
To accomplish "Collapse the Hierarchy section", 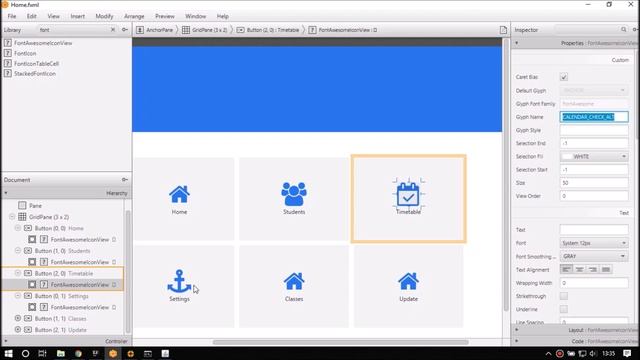I will (6, 193).
